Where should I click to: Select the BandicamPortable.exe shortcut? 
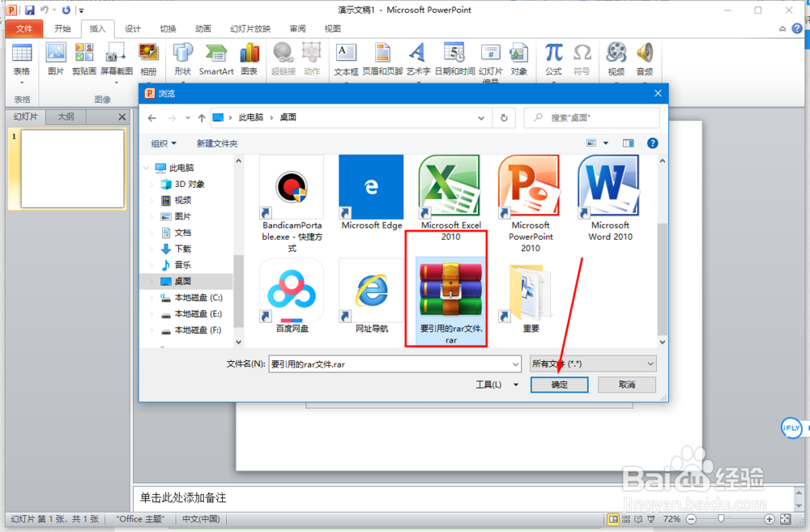292,204
